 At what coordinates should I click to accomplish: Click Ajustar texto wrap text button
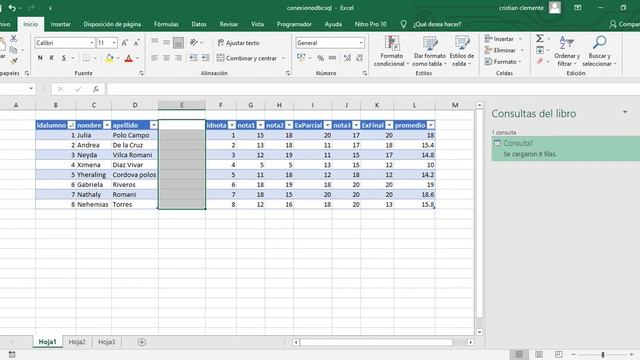click(238, 43)
